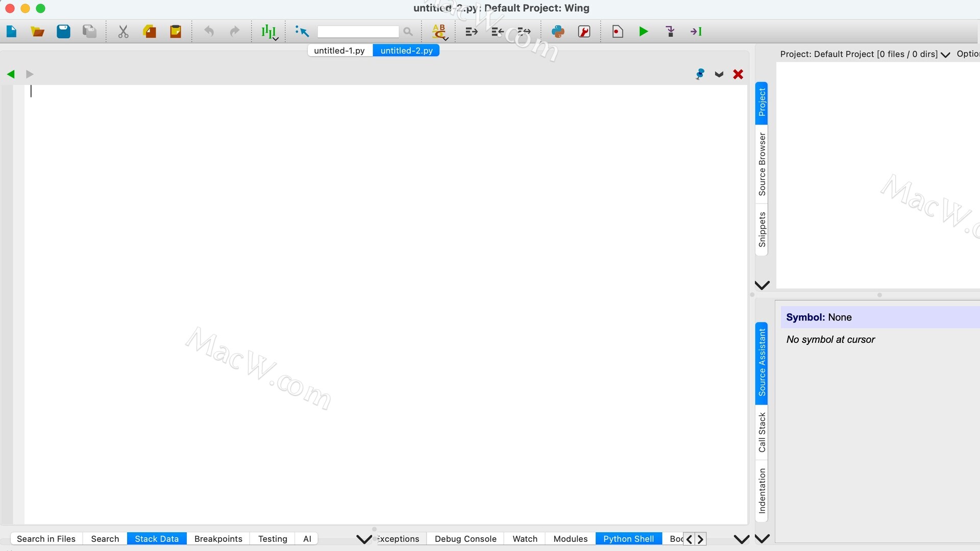Click the Python environment icon
The height and width of the screenshot is (551, 980).
click(558, 32)
